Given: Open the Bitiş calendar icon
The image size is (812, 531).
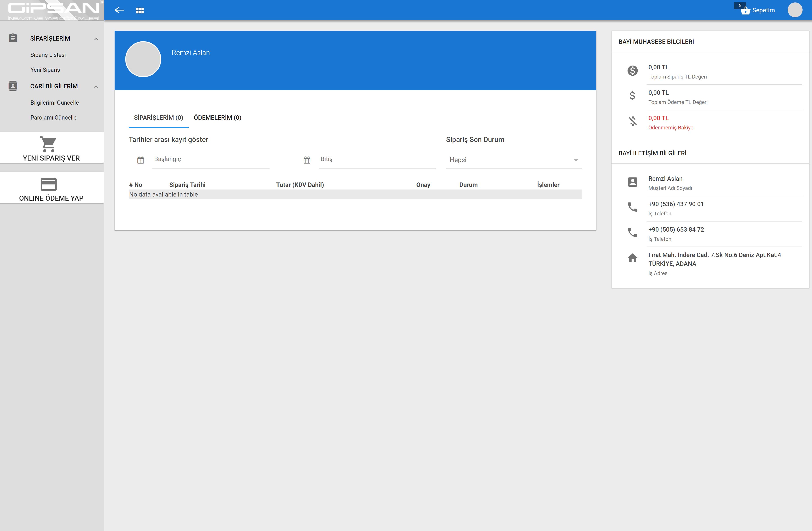Looking at the screenshot, I should (307, 160).
